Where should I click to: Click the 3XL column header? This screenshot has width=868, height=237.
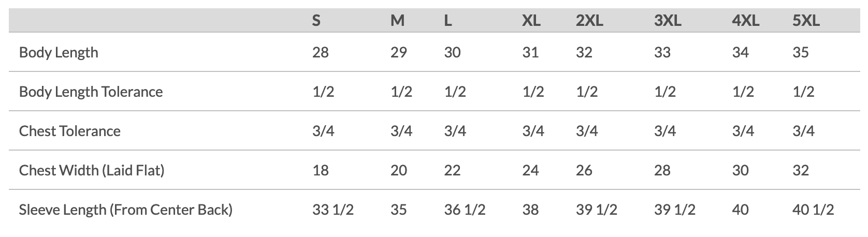click(x=668, y=21)
